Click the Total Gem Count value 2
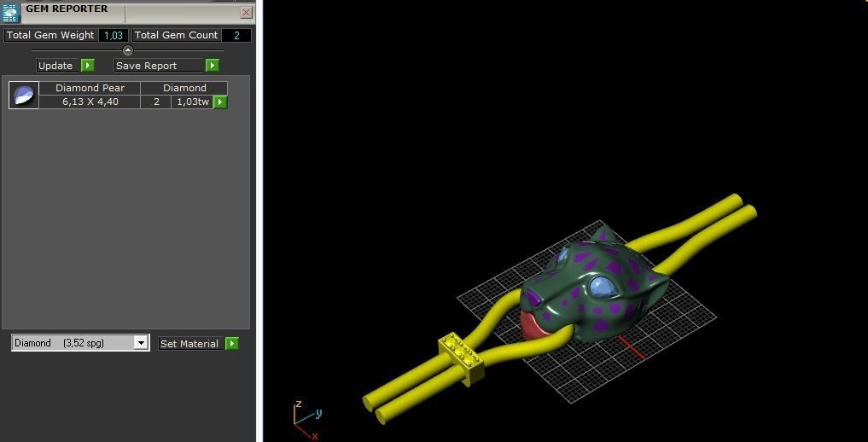 click(236, 35)
